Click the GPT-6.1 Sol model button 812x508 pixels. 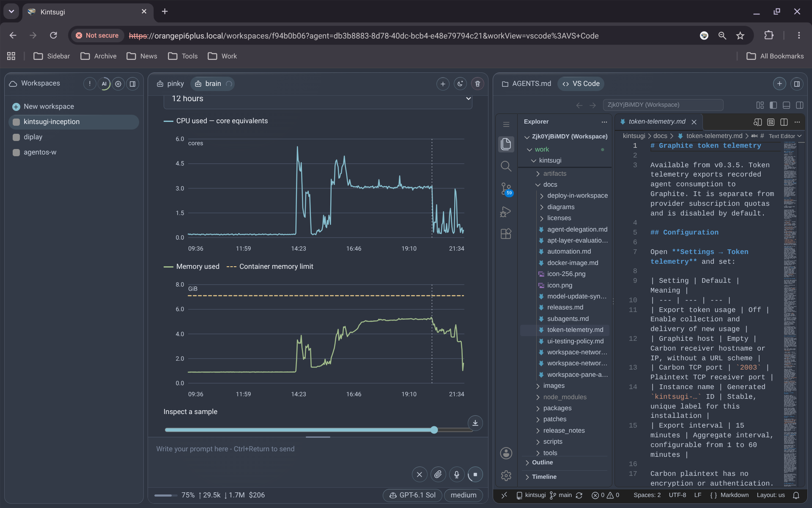(x=412, y=495)
